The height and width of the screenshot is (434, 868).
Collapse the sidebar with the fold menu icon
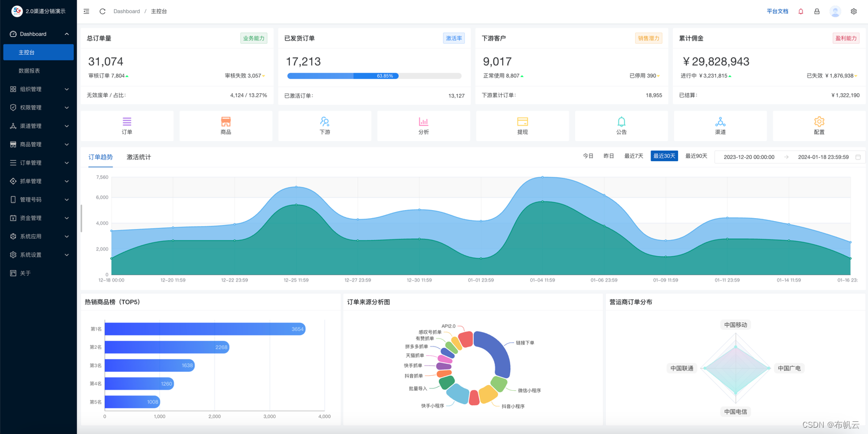86,12
